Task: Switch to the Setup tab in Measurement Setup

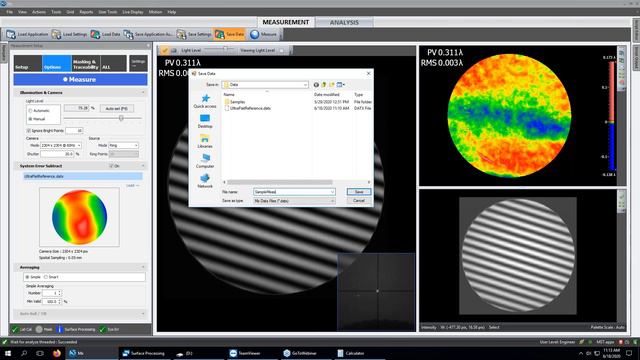Action: click(28, 64)
